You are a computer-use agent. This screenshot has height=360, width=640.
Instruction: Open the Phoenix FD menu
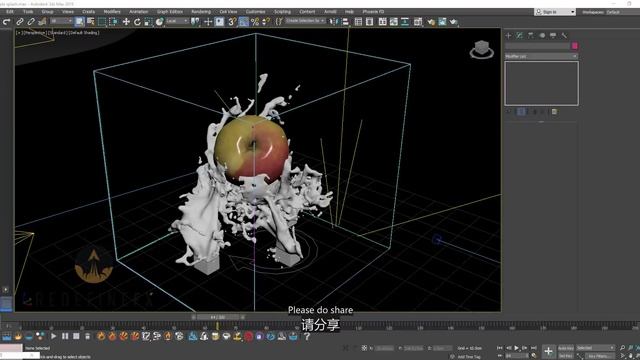pyautogui.click(x=373, y=12)
